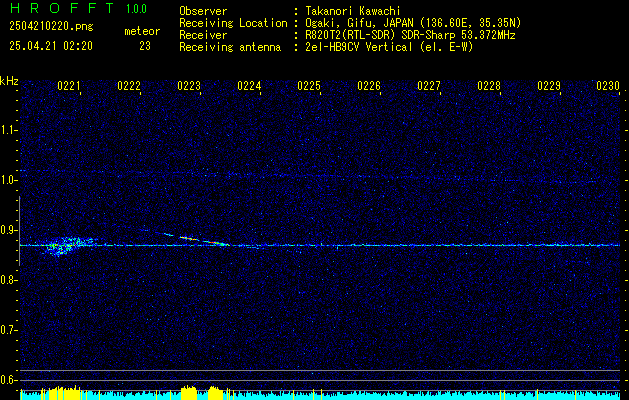The height and width of the screenshot is (400, 629).
Task: Click time marker 0226
Action: [369, 86]
